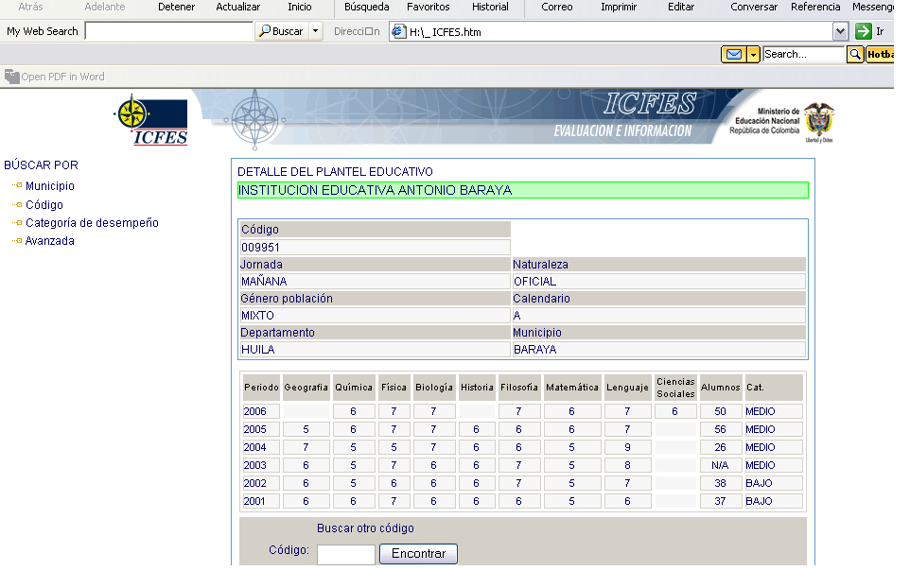This screenshot has width=910, height=588.
Task: Click the ICFES compass logo at left
Action: click(x=150, y=121)
